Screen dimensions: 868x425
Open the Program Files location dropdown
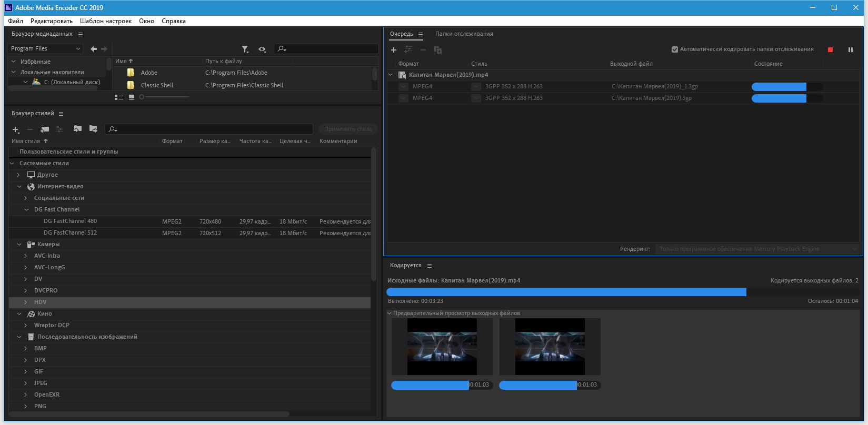pos(45,48)
